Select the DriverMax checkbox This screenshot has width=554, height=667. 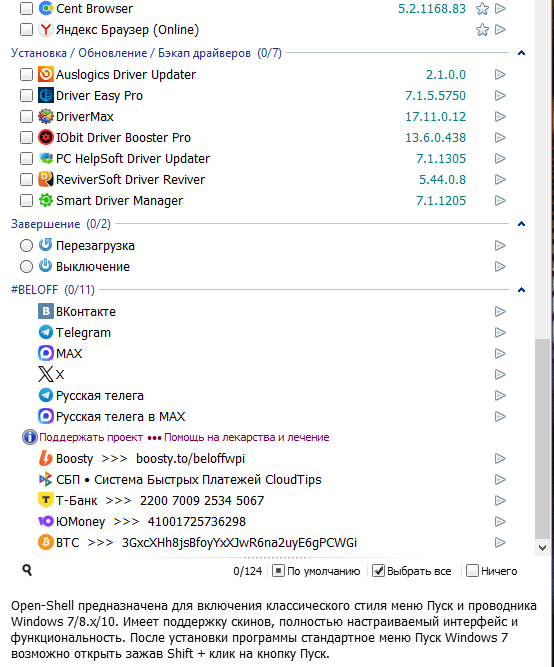click(x=26, y=117)
